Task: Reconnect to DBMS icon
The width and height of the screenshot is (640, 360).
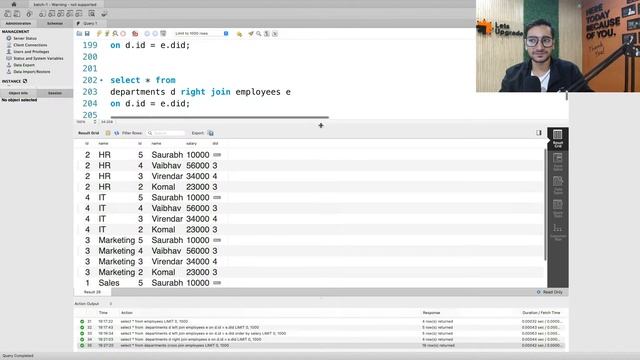Action: 104,14
